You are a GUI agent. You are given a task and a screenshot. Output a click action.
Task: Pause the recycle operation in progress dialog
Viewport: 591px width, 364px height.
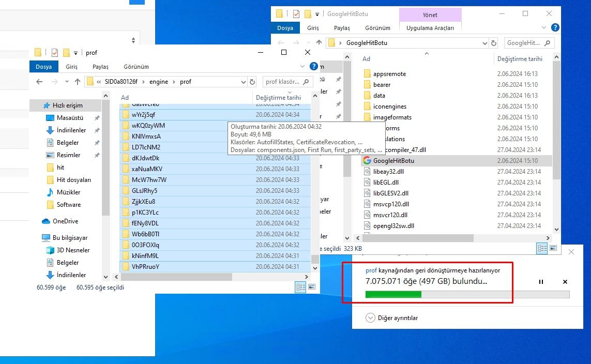(x=541, y=282)
